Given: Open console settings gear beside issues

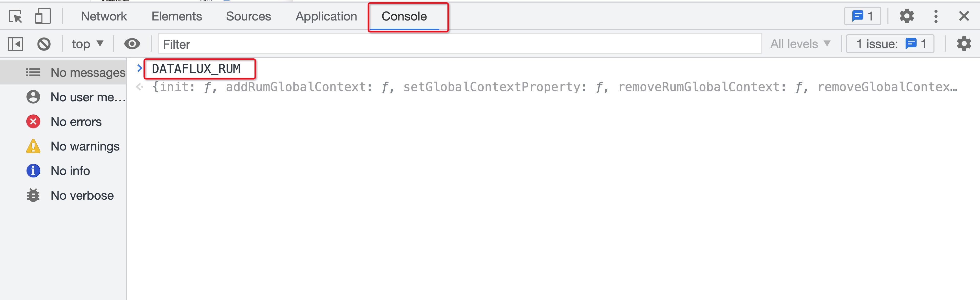Looking at the screenshot, I should coord(964,44).
